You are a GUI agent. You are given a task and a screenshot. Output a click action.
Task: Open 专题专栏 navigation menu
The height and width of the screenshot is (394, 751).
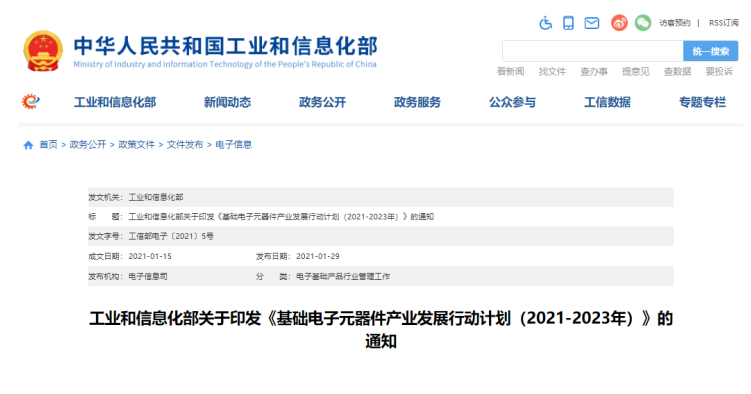tap(703, 102)
